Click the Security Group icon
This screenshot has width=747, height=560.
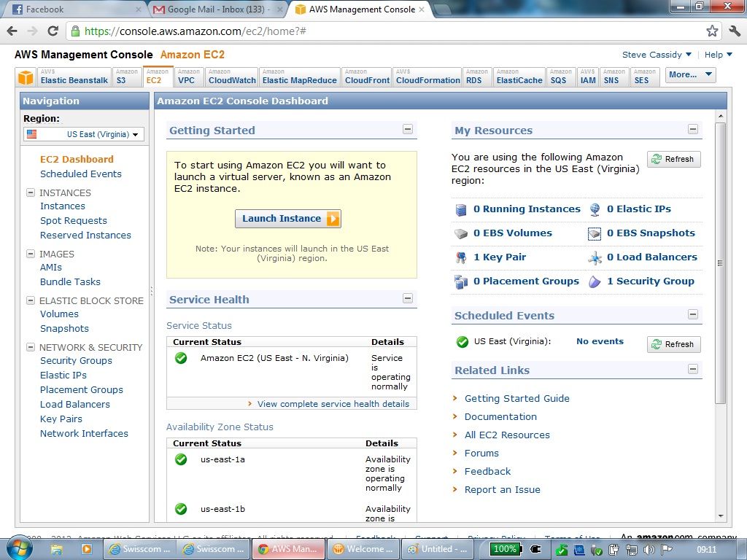click(595, 282)
